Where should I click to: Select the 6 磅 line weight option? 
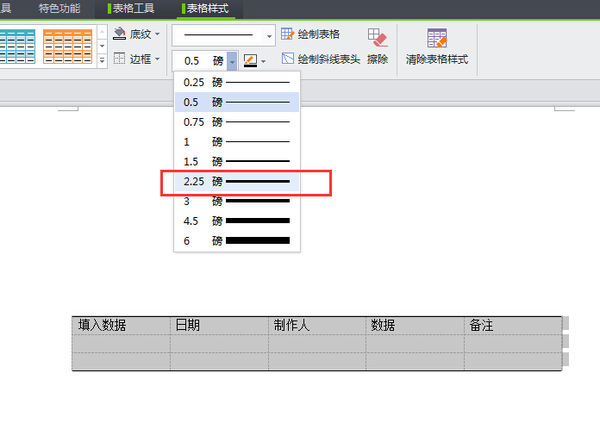(x=237, y=241)
